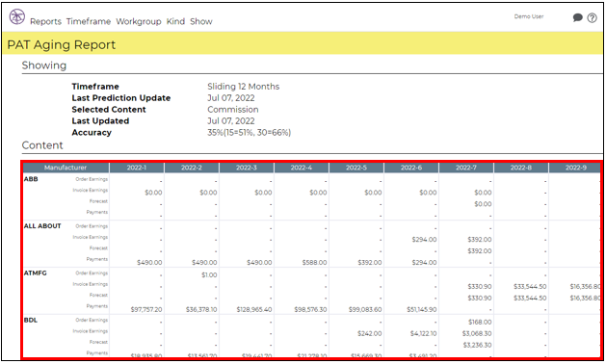Image resolution: width=606 pixels, height=364 pixels.
Task: Select the BDL manufacturer row label
Action: coord(31,321)
